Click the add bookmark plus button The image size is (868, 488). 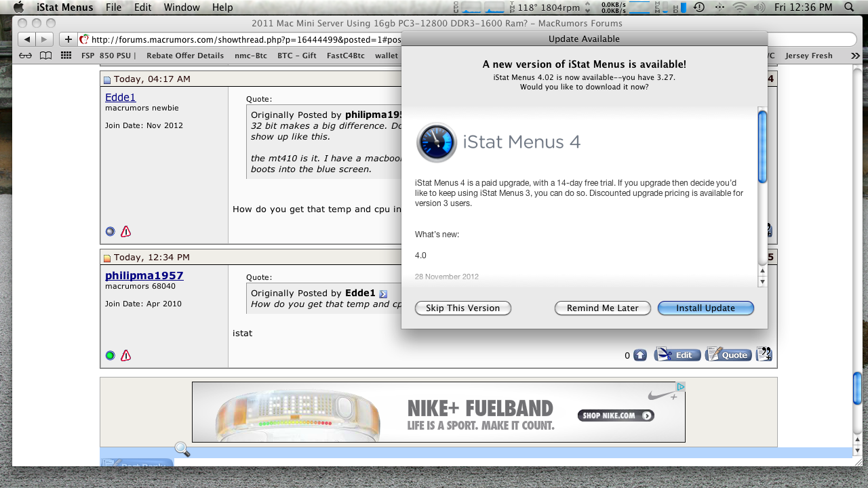pyautogui.click(x=68, y=39)
